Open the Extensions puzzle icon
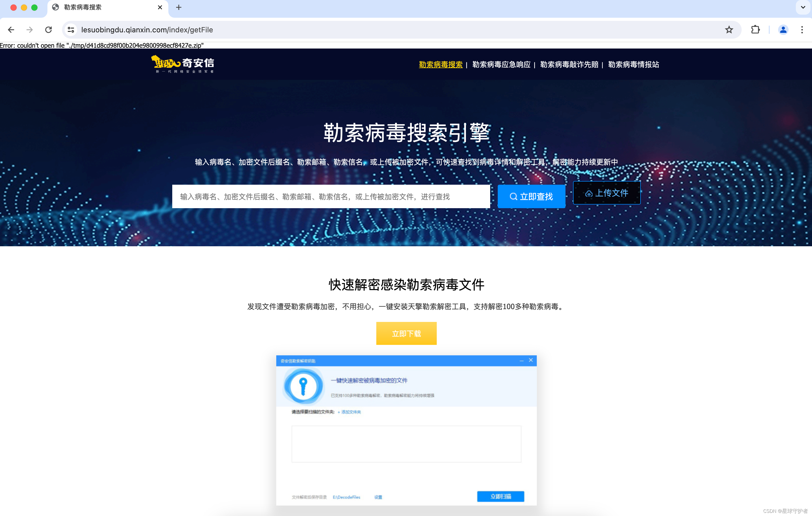This screenshot has width=812, height=516. (755, 30)
